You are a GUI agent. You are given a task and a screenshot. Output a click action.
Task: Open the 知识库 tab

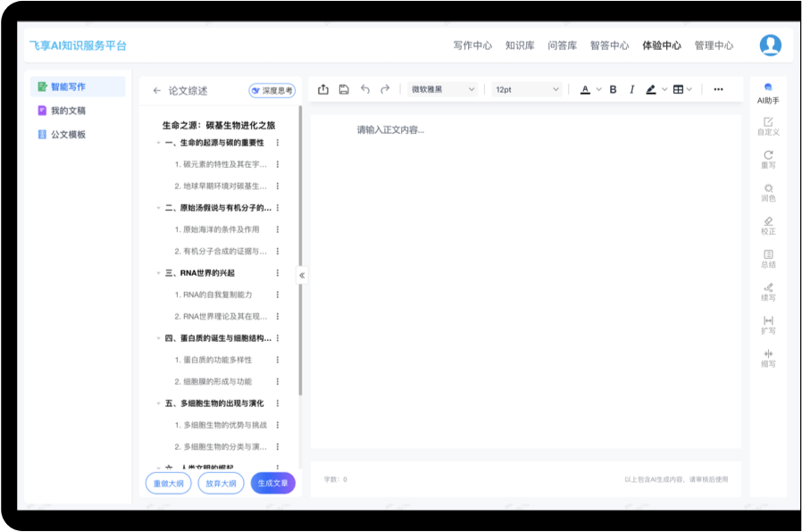(520, 46)
